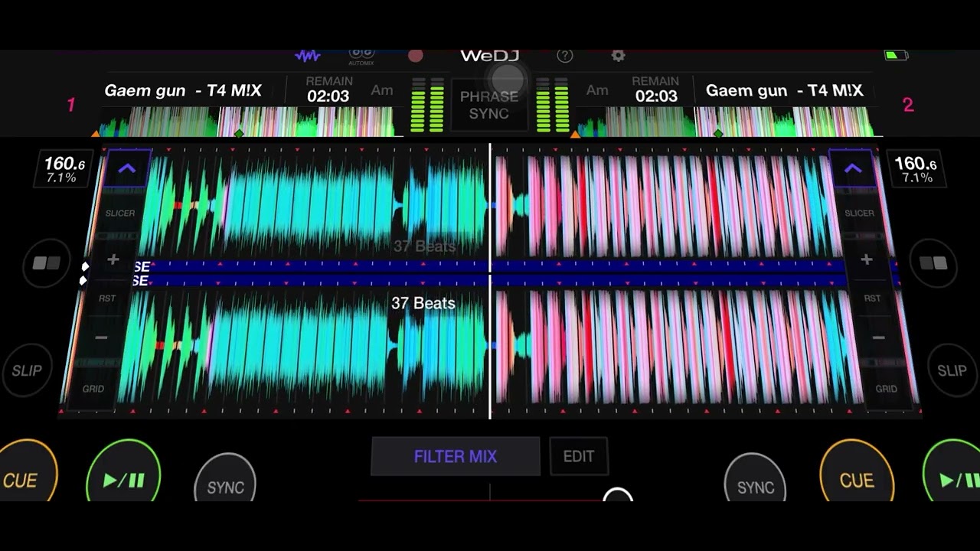
Task: Toggle PHRASE SYNC
Action: (x=488, y=105)
